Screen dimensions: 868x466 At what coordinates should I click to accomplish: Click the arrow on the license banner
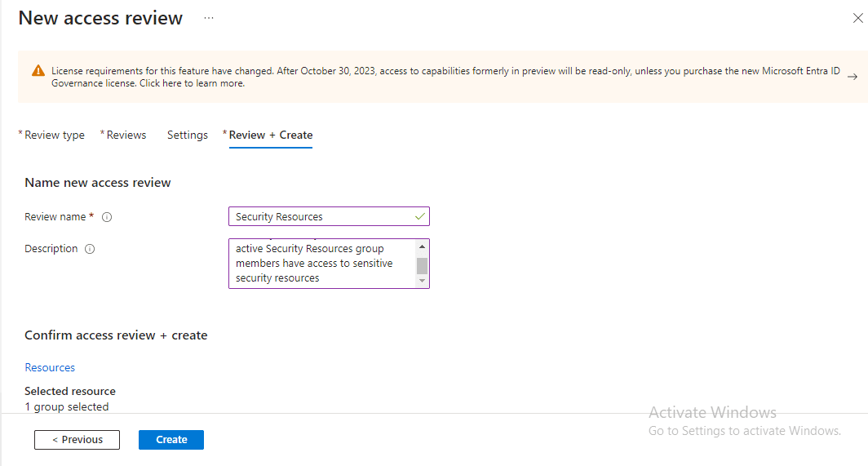tap(852, 77)
